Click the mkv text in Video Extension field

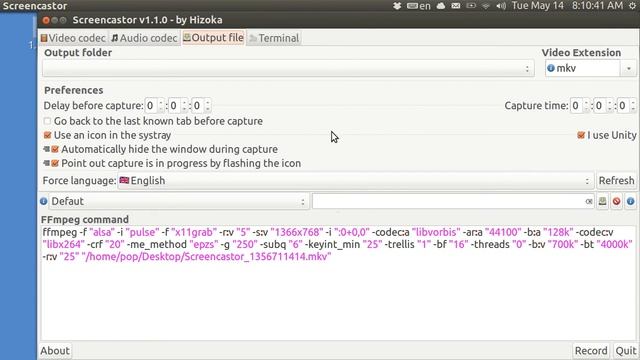566,68
